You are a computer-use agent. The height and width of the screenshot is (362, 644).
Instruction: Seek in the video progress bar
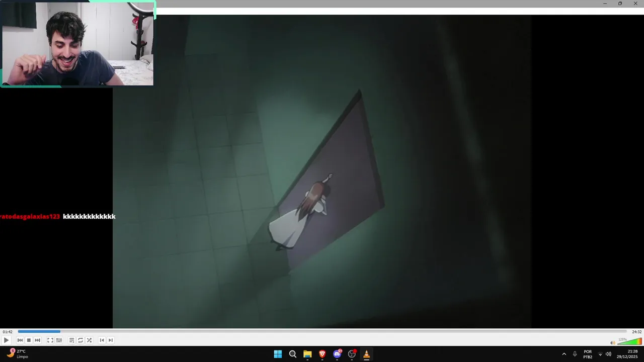pos(322,331)
